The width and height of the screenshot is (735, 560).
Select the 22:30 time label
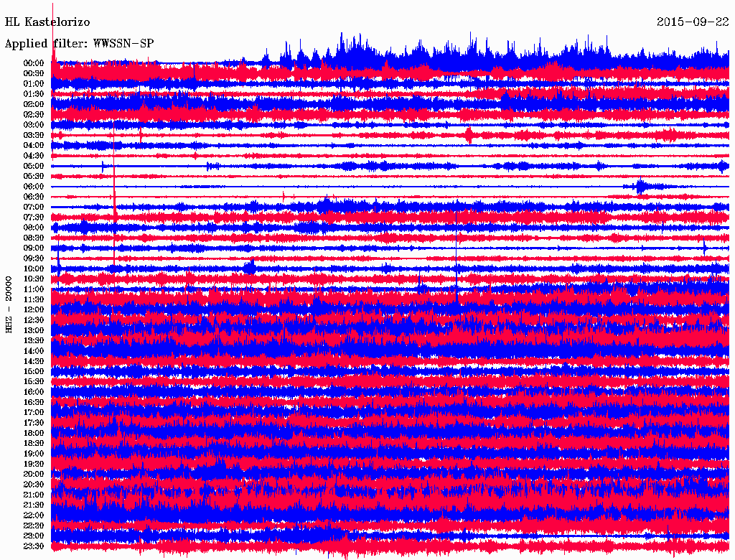click(x=34, y=526)
